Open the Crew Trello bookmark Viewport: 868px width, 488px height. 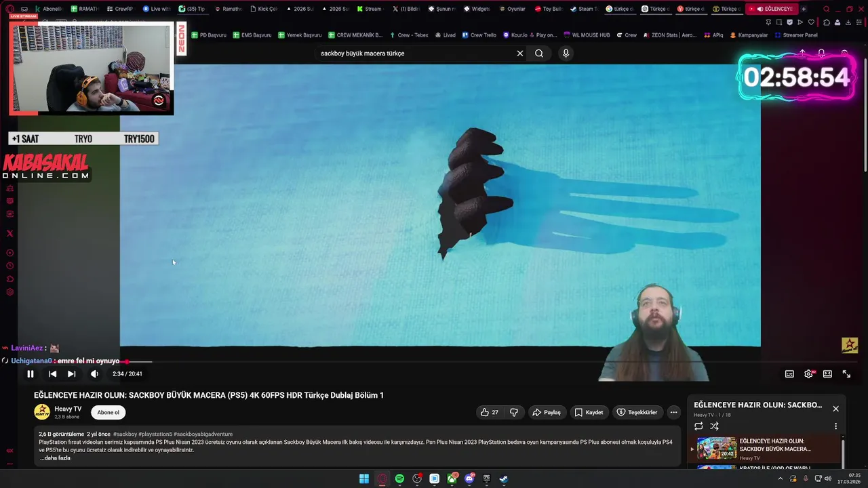[x=479, y=35]
